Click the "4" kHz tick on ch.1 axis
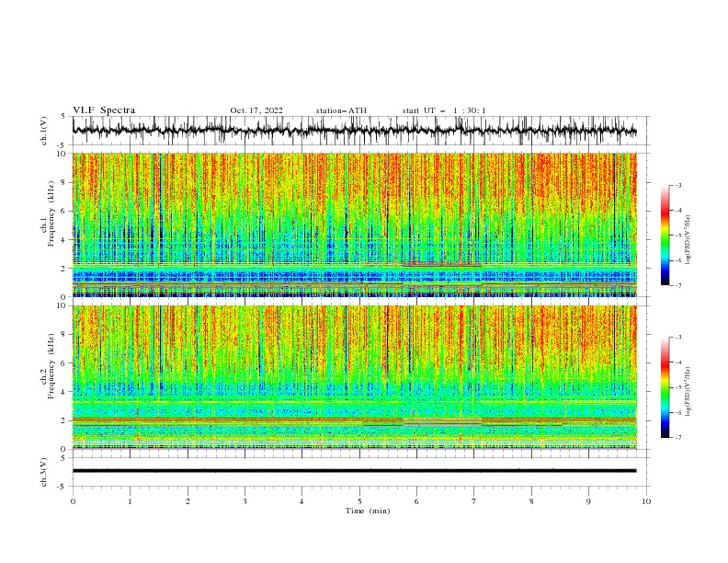The height and width of the screenshot is (563, 728). pos(64,240)
